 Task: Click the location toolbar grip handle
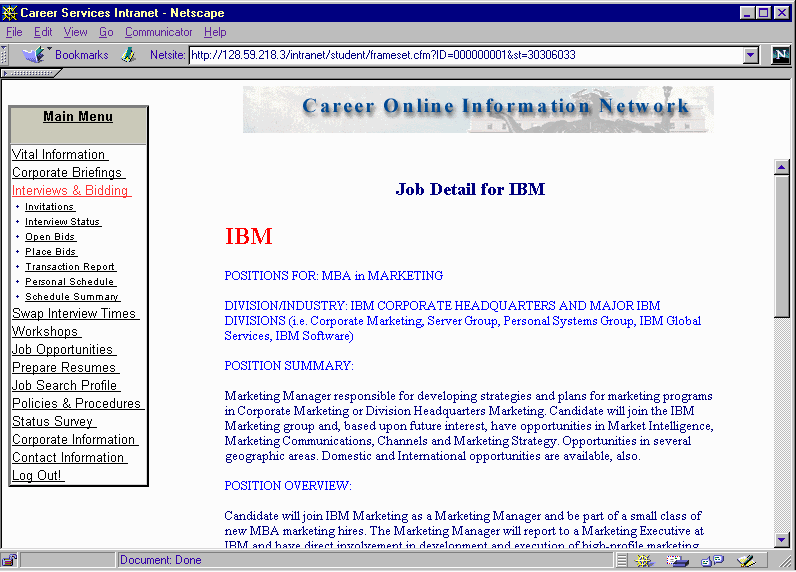coord(4,55)
